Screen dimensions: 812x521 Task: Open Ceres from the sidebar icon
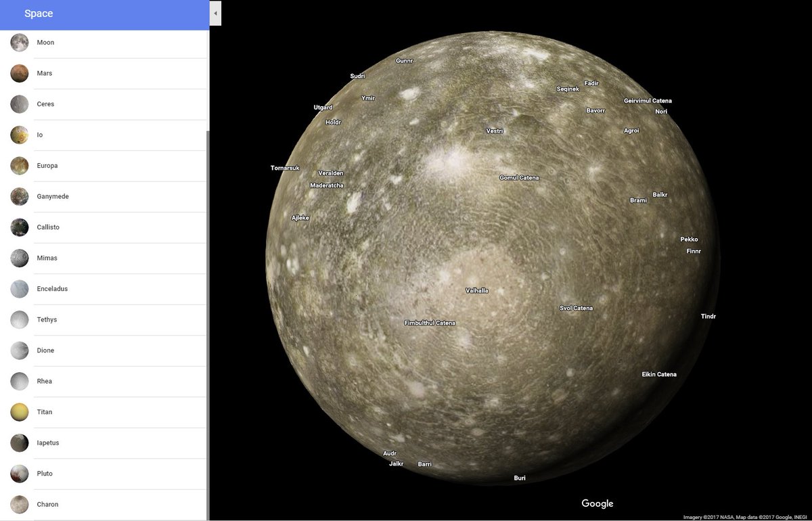point(19,104)
